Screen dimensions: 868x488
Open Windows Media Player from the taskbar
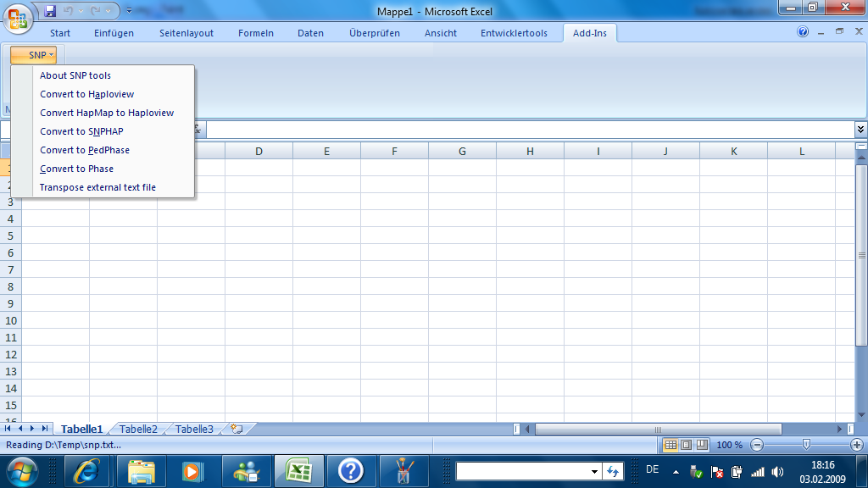(194, 471)
